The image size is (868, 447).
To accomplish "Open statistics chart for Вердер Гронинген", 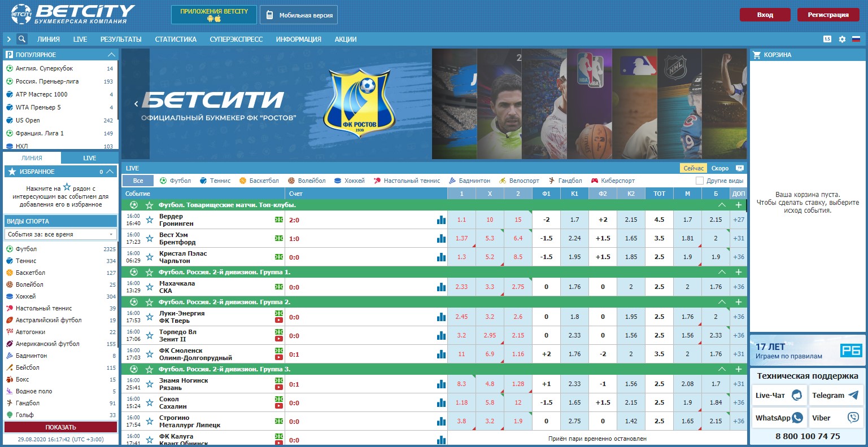I will coord(441,220).
